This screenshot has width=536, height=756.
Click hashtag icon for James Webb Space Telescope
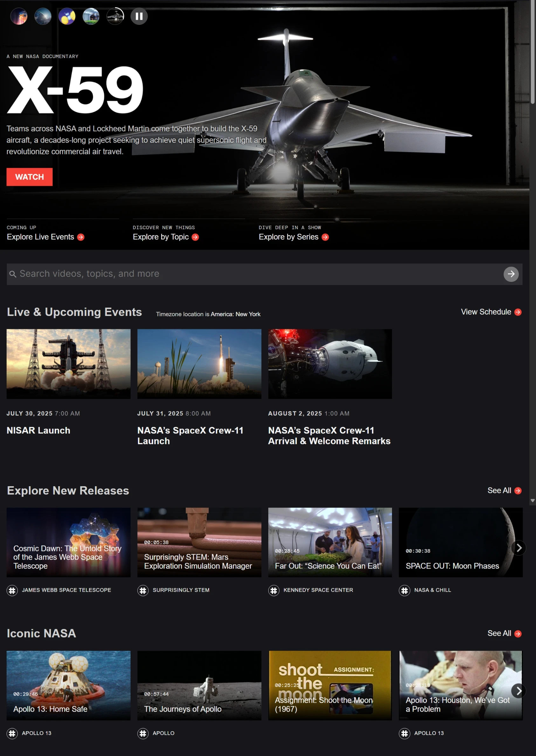12,590
